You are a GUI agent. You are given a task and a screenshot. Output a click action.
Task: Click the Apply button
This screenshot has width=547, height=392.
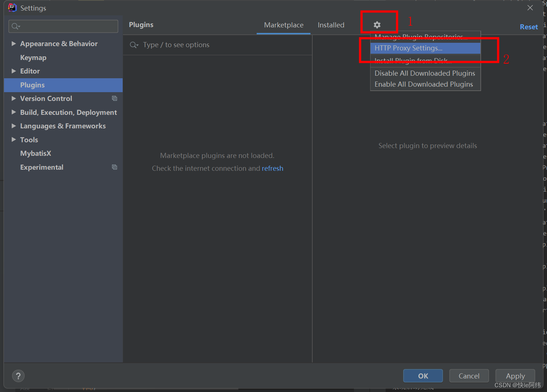point(515,376)
